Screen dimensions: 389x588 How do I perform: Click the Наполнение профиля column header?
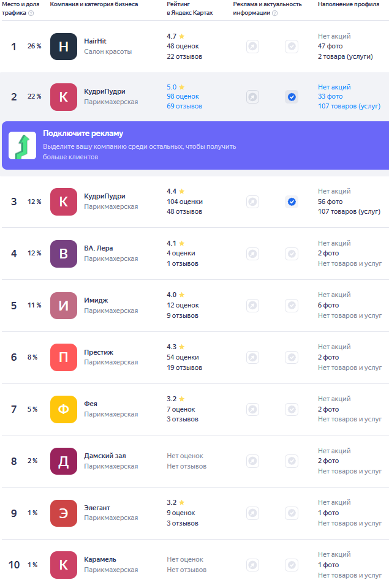point(349,4)
